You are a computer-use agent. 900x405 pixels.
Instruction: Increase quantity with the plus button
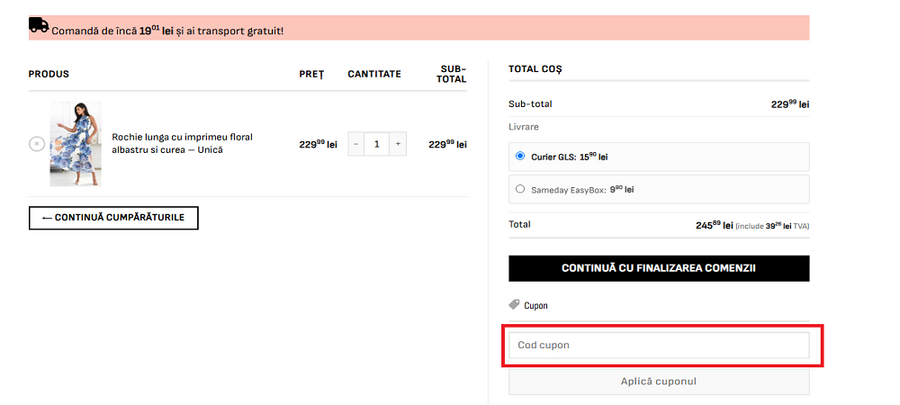point(398,144)
